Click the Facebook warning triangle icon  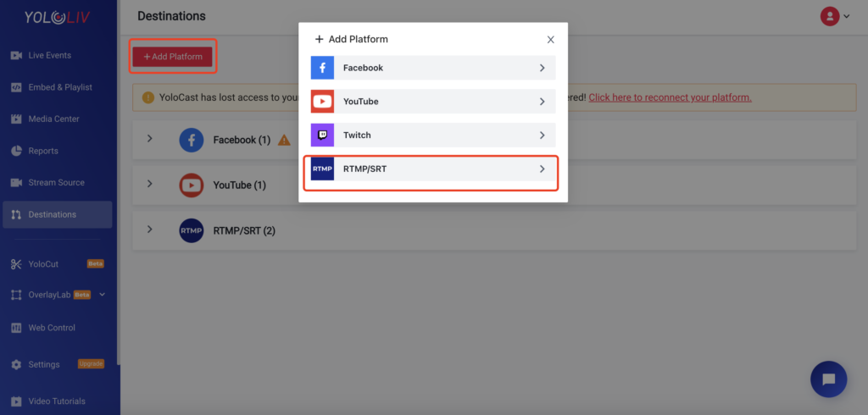[284, 140]
